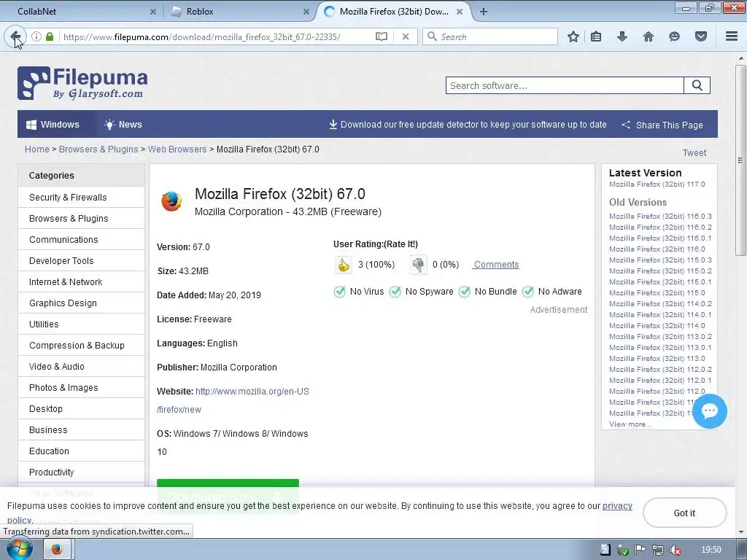This screenshot has width=747, height=560.
Task: Stop loading the page with X button
Action: (x=406, y=36)
